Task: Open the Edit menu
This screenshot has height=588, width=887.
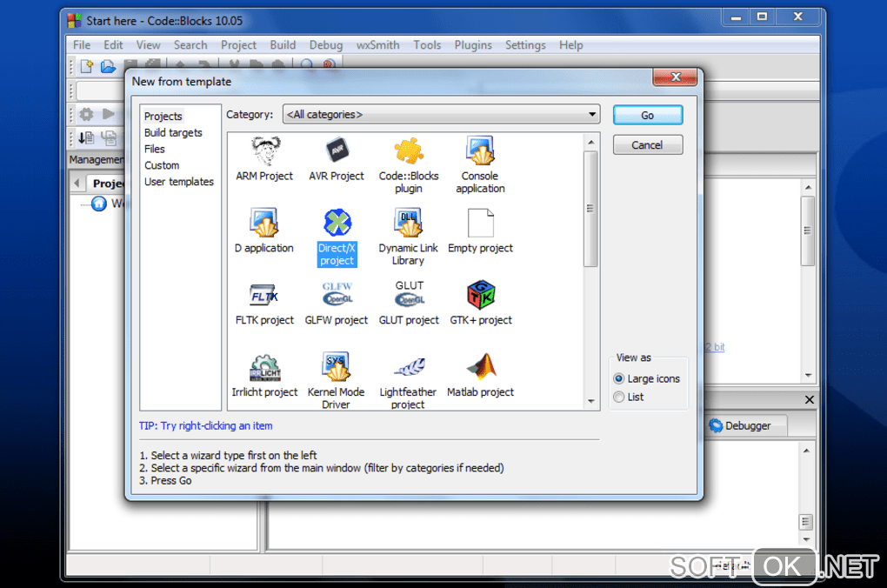Action: click(113, 44)
